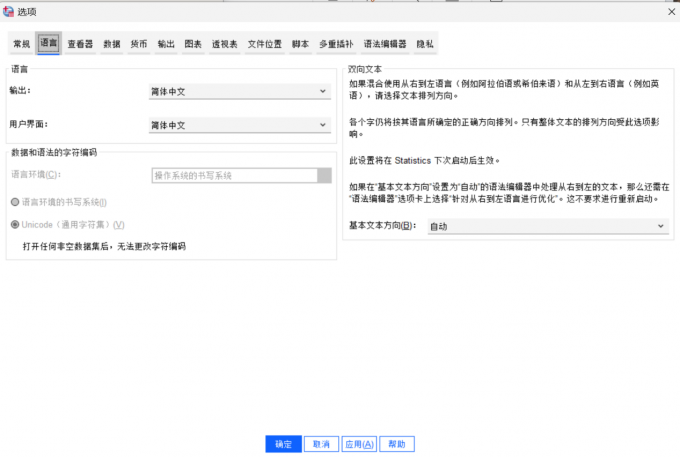Image resolution: width=680 pixels, height=457 pixels.
Task: Open the 隐私 tab
Action: coord(425,44)
